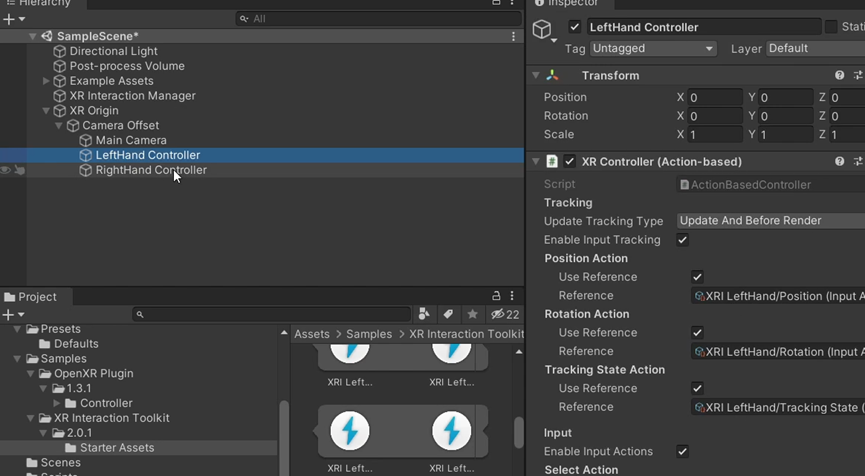Click Assets in the breadcrumb path
This screenshot has height=476, width=865.
coord(312,334)
